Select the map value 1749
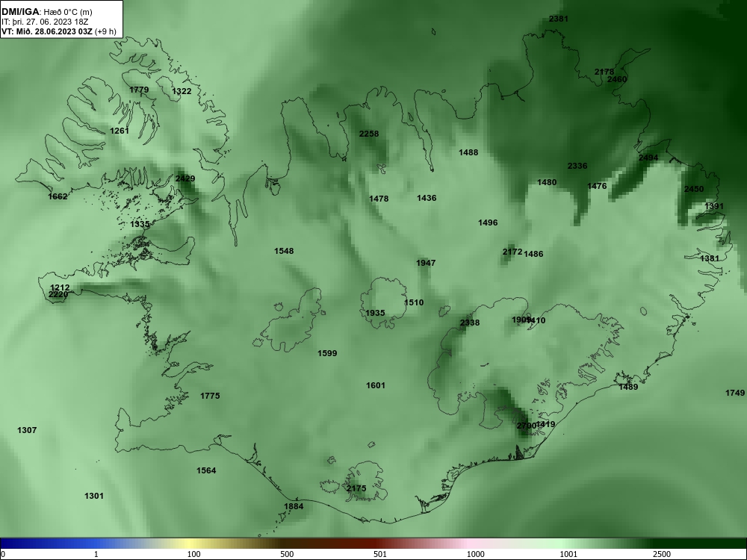Screen dimensions: 747x560 click(x=735, y=393)
